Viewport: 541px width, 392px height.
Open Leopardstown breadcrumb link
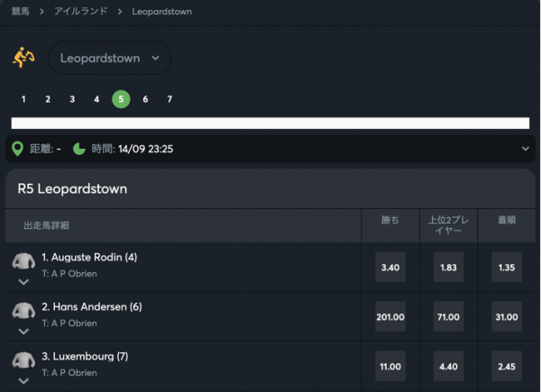161,12
